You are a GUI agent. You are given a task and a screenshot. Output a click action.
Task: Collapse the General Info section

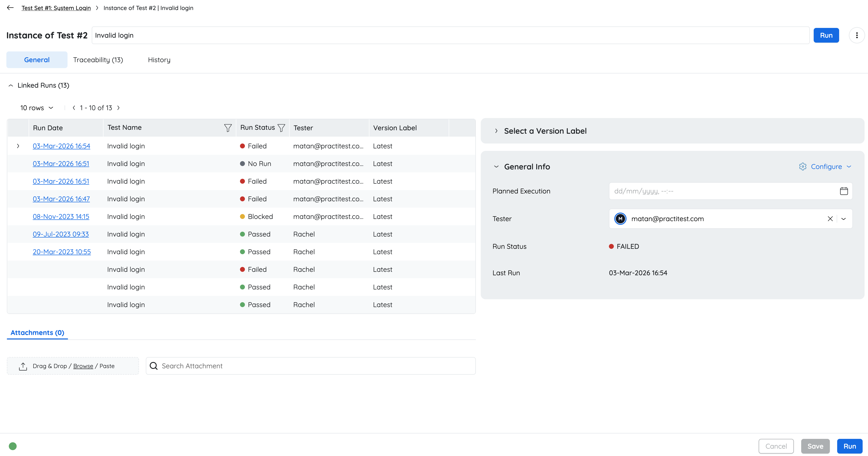tap(496, 167)
